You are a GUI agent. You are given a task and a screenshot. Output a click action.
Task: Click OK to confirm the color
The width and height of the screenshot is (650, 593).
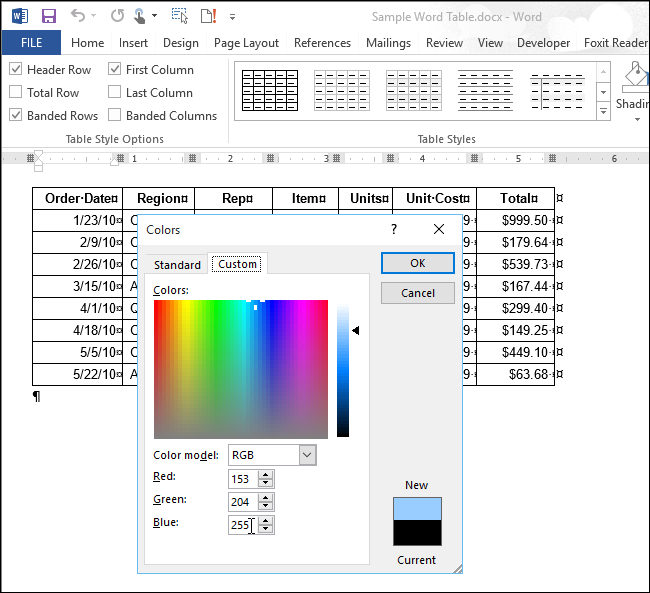pyautogui.click(x=418, y=263)
